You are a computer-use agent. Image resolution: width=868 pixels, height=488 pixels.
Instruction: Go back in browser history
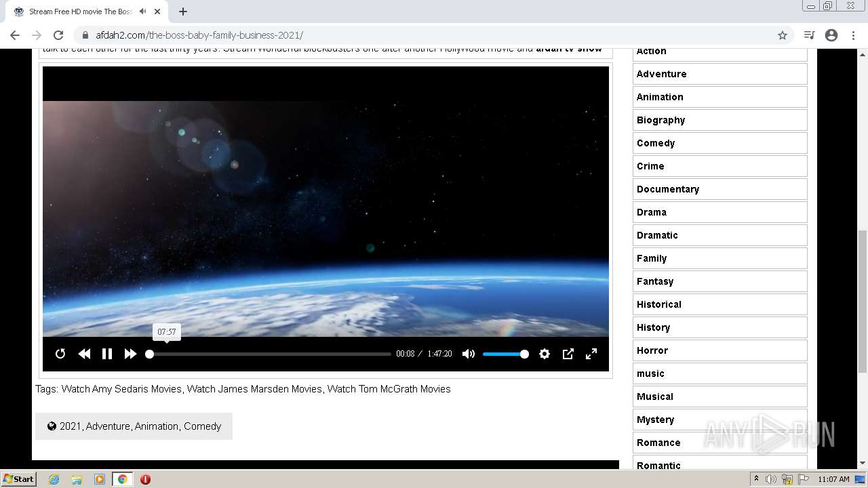pos(15,35)
